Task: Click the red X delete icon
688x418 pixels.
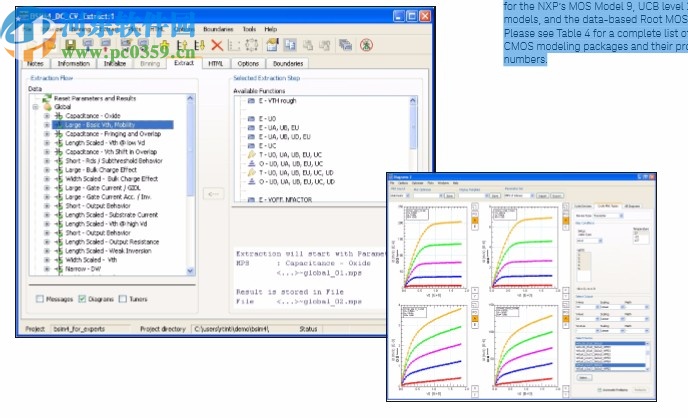Action: 217,45
